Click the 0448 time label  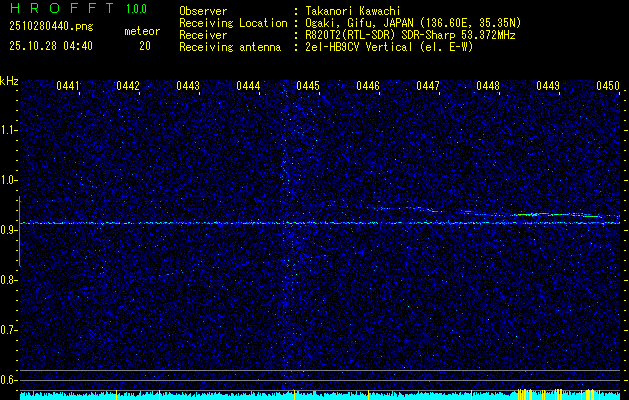488,87
